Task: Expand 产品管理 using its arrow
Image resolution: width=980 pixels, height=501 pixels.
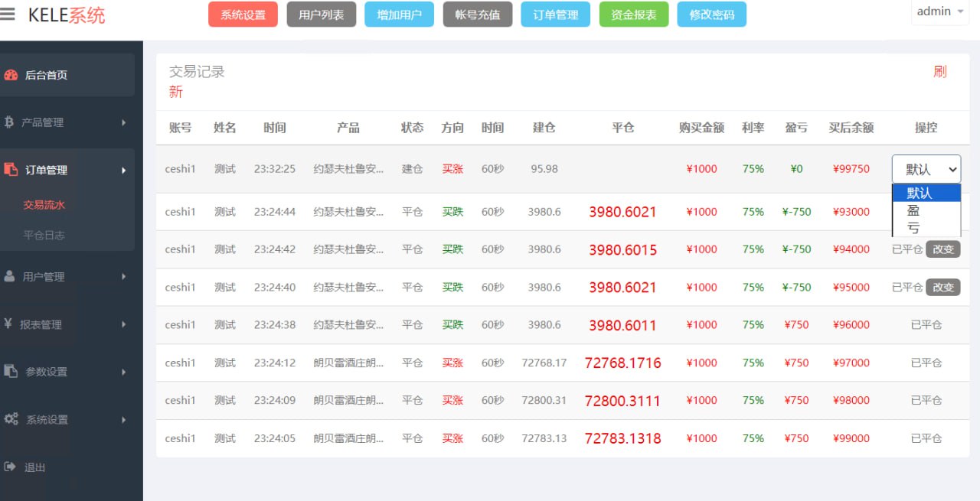Action: [124, 122]
